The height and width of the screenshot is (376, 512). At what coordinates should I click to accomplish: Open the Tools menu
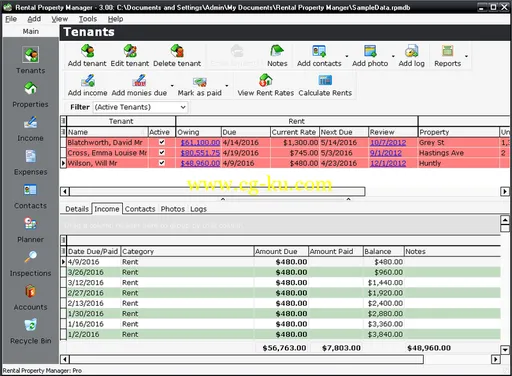tap(88, 19)
